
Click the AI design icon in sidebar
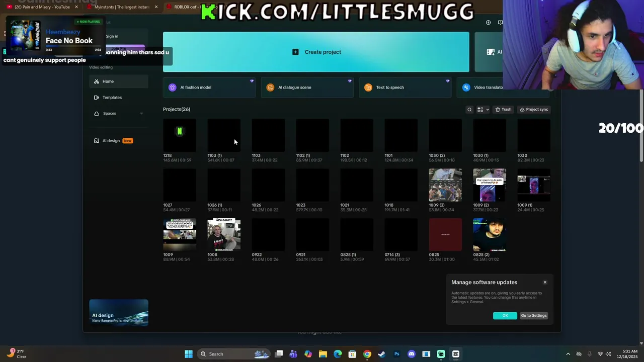(x=97, y=141)
